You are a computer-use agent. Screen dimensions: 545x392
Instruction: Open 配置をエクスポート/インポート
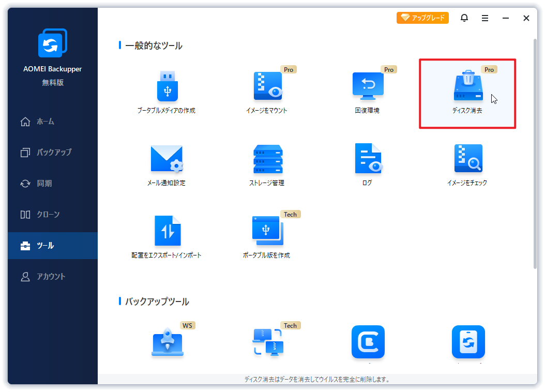(x=167, y=238)
